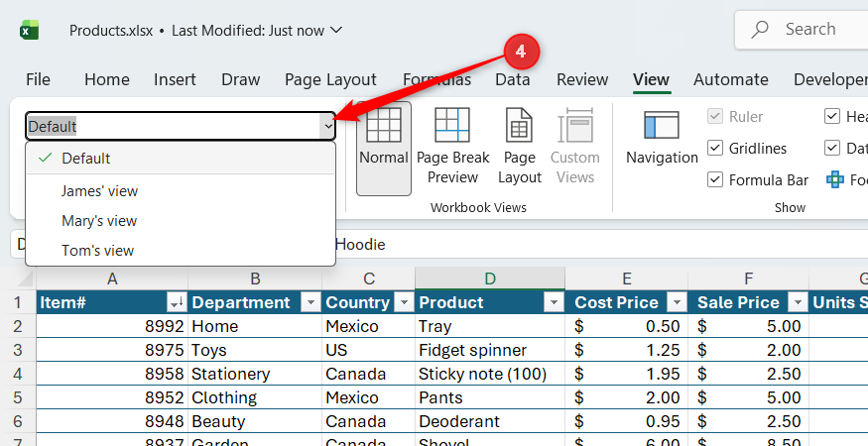
Task: Open the Cost Price column filter
Action: [x=677, y=302]
